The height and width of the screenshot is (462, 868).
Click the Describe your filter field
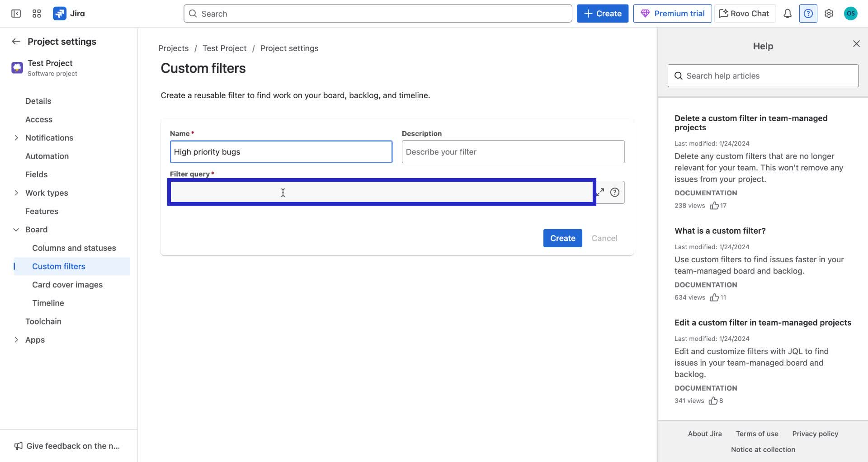point(513,151)
